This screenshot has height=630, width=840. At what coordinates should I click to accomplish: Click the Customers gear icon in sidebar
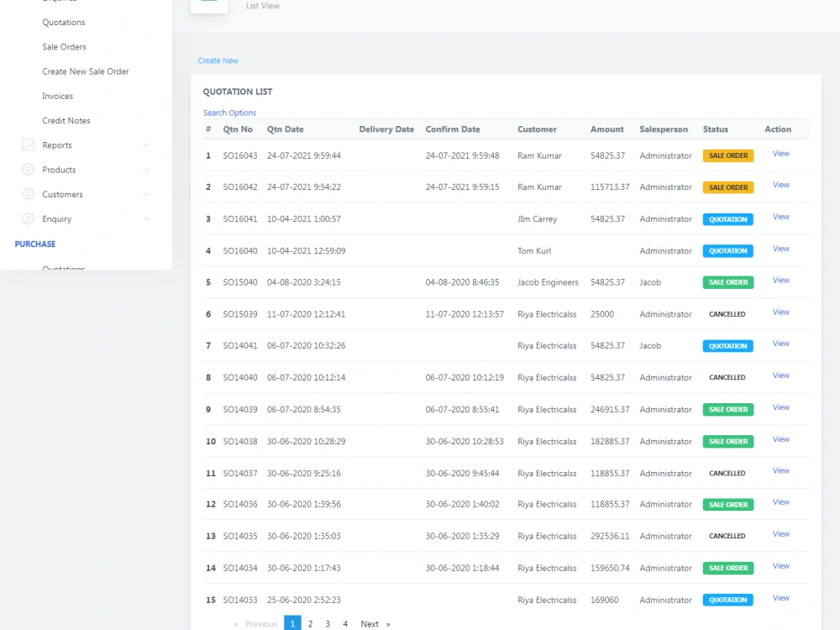(x=29, y=195)
